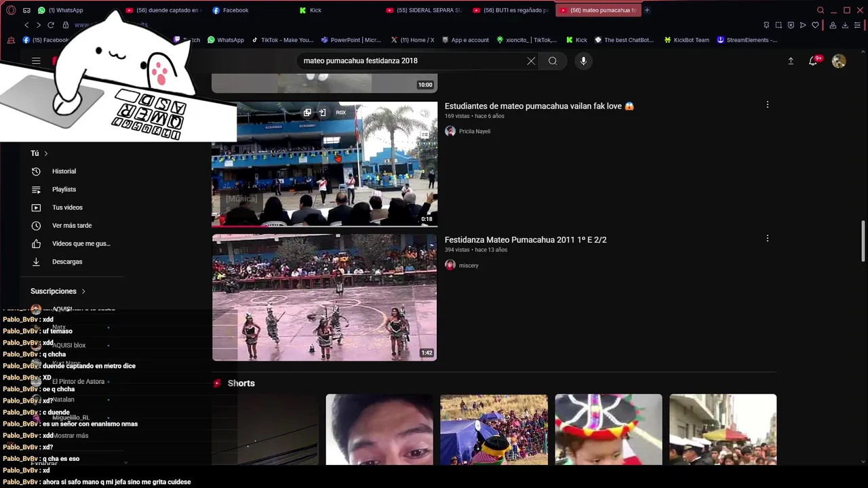Switch to the SIDERAL SEPARA tab
The width and height of the screenshot is (868, 488).
click(424, 10)
